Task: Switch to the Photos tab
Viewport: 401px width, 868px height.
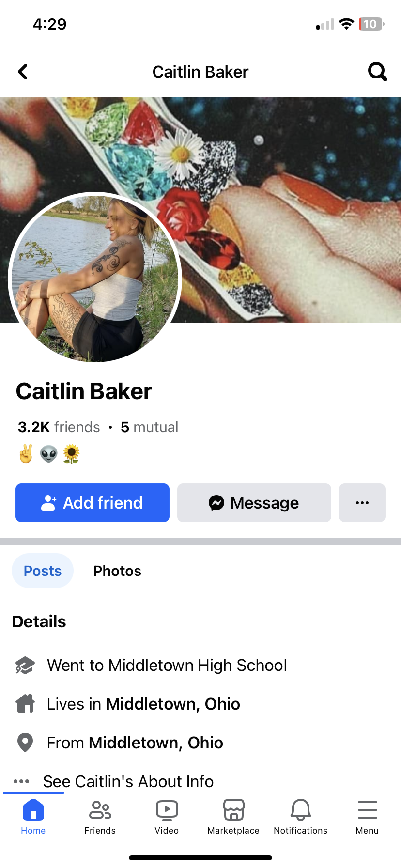Action: [117, 571]
